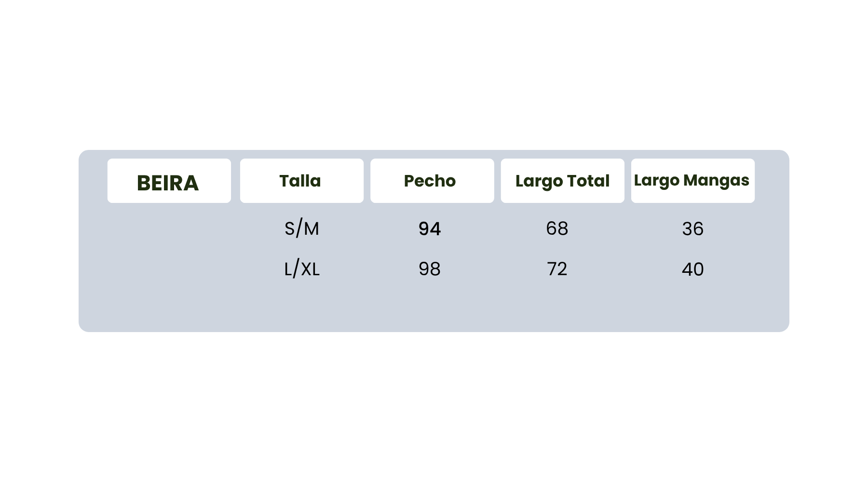Click the BEIRA header cell
Screen dimensions: 868x482
point(168,182)
